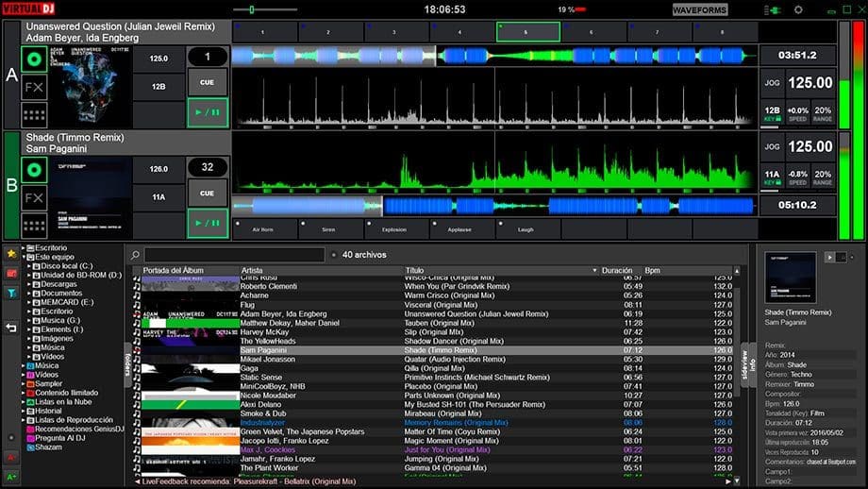Toggle play/pause on deck A
This screenshot has height=489, width=868.
[207, 112]
